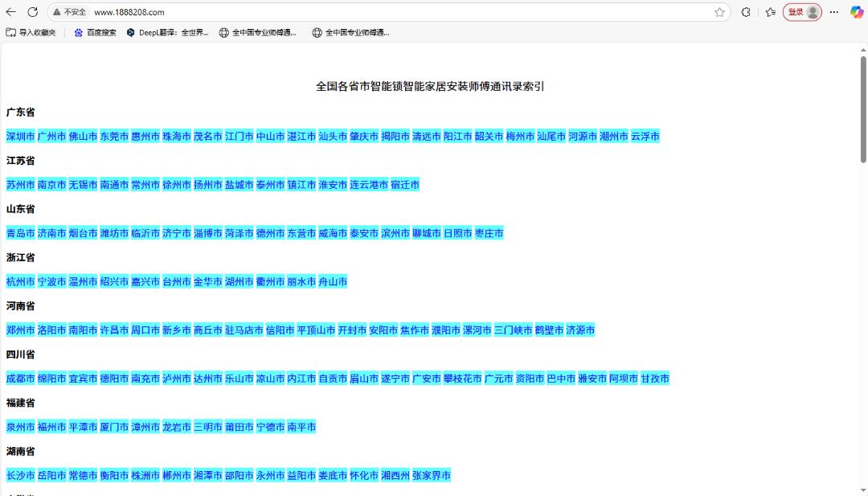Go to the 济南市 page
868x496 pixels.
(x=52, y=233)
